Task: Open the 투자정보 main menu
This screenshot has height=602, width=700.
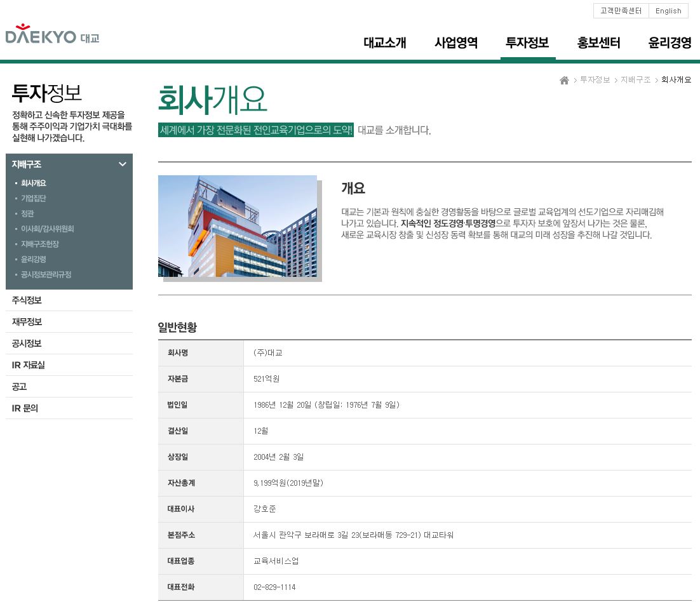Action: (527, 43)
